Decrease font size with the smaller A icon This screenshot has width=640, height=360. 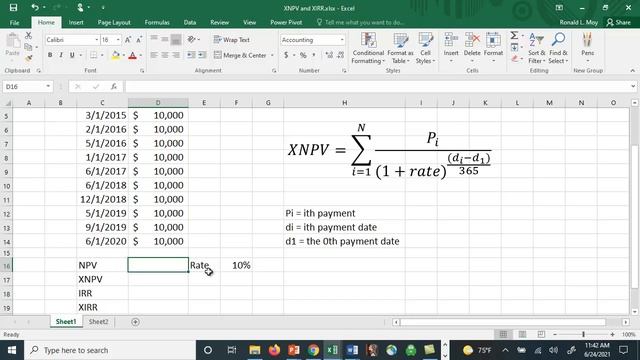click(x=139, y=40)
